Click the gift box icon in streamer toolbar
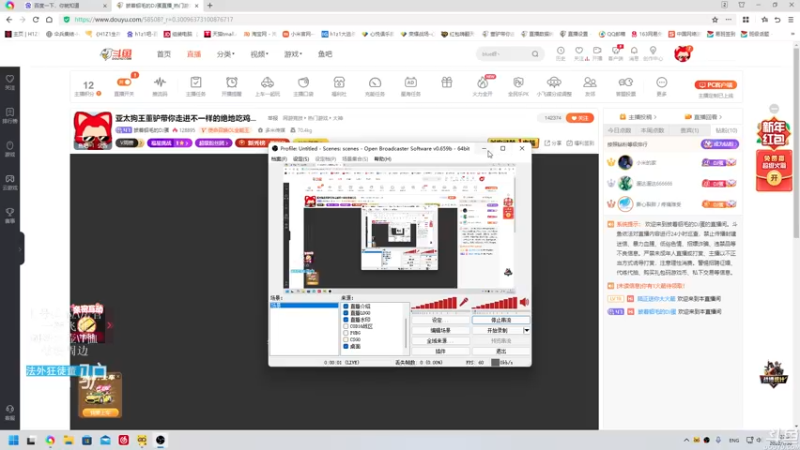Screen dimensions: 800x450 pos(446,82)
